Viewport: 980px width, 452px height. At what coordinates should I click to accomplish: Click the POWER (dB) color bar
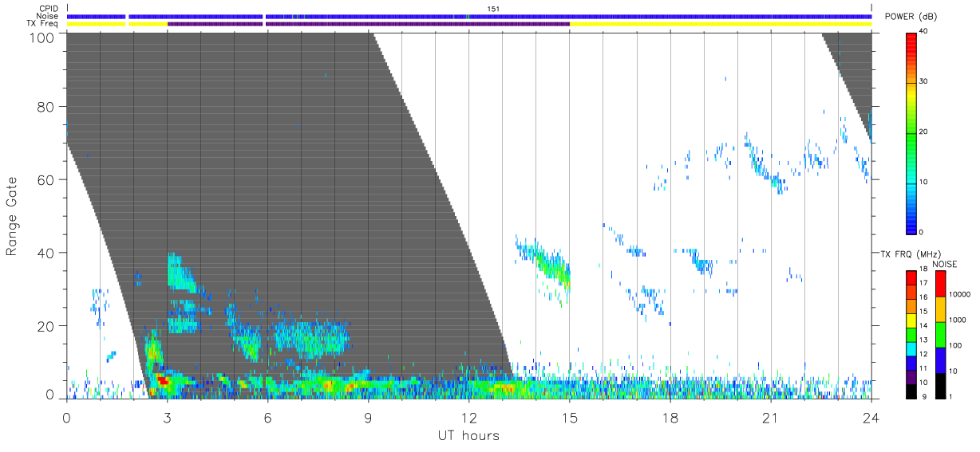tap(911, 132)
